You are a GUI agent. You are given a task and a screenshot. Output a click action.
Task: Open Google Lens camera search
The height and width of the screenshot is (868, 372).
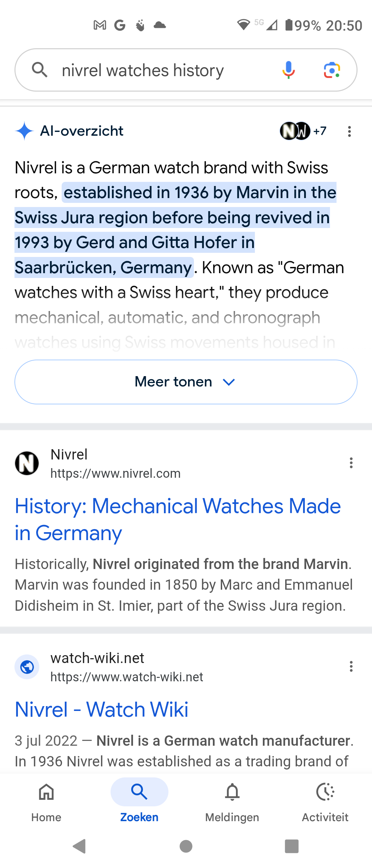[332, 70]
